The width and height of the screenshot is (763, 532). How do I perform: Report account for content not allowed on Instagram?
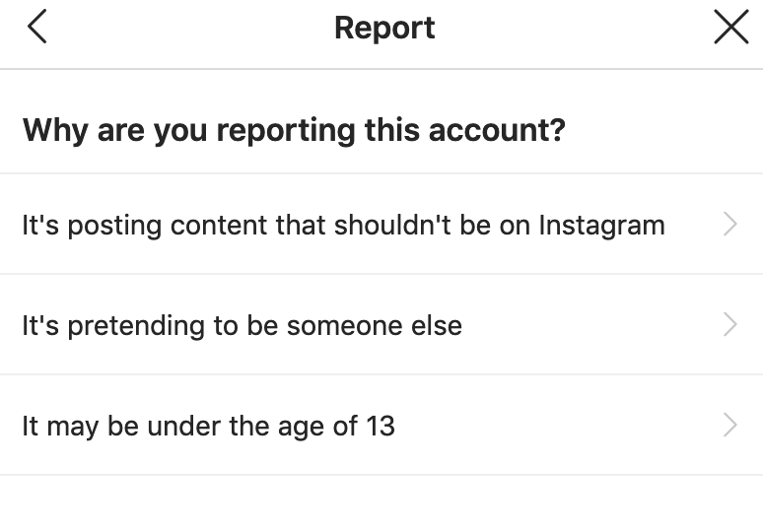(343, 225)
